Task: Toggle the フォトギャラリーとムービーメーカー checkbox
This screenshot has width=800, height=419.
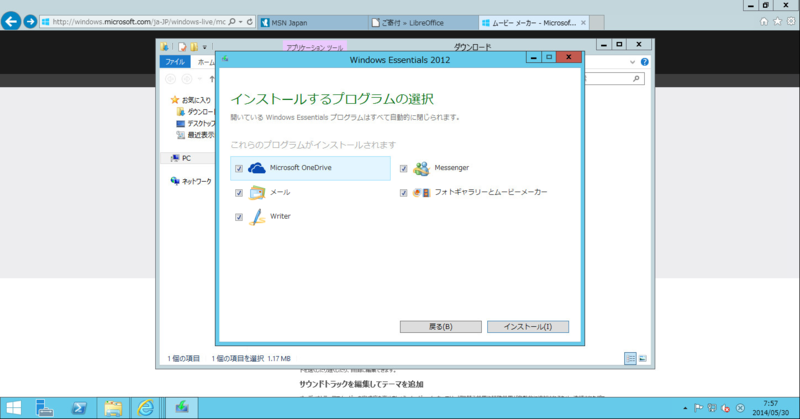Action: [404, 193]
